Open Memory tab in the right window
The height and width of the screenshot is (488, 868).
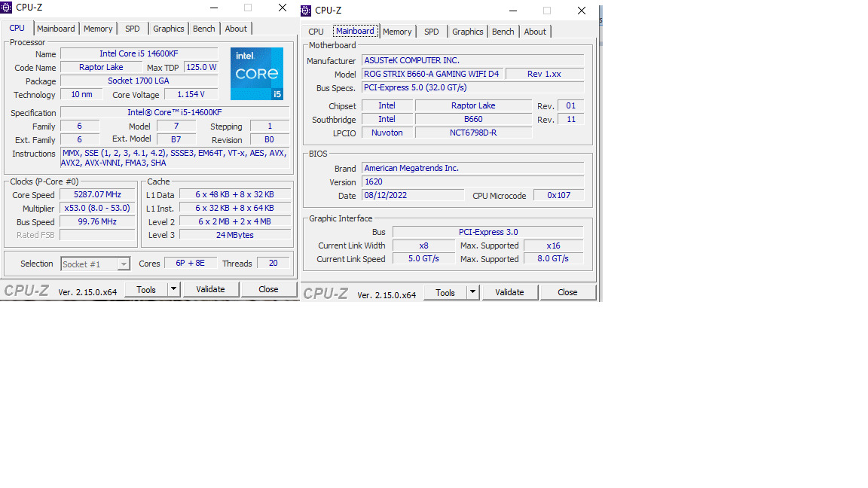point(397,32)
